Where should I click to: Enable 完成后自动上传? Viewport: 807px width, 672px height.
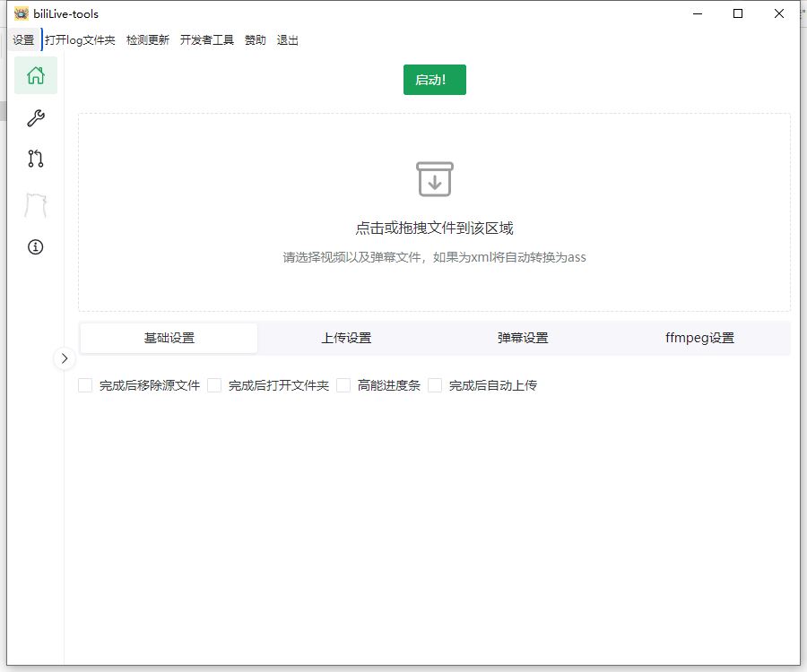[x=436, y=385]
